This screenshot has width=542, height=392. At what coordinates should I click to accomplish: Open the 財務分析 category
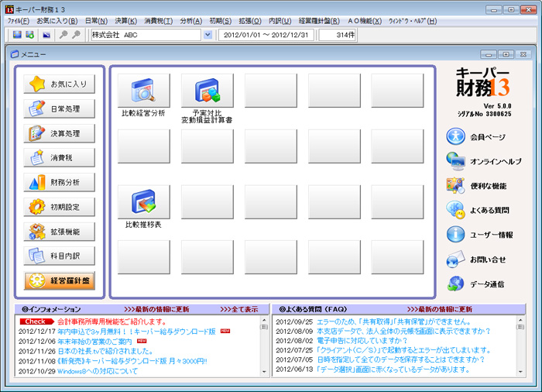tap(59, 182)
